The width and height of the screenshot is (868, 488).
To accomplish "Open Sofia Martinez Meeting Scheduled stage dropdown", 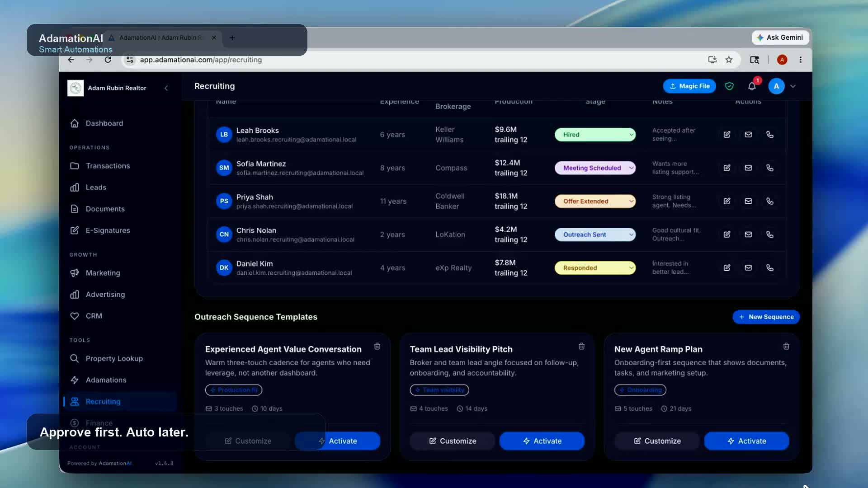I will [595, 168].
